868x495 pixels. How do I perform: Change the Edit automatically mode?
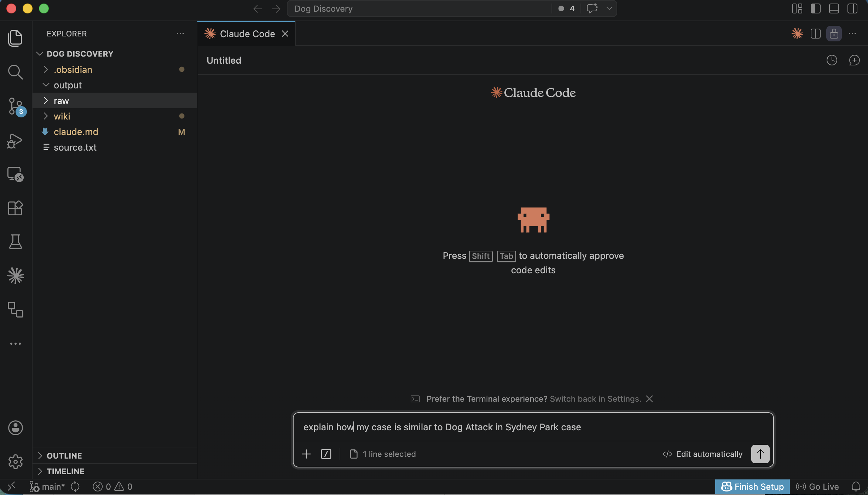point(702,454)
